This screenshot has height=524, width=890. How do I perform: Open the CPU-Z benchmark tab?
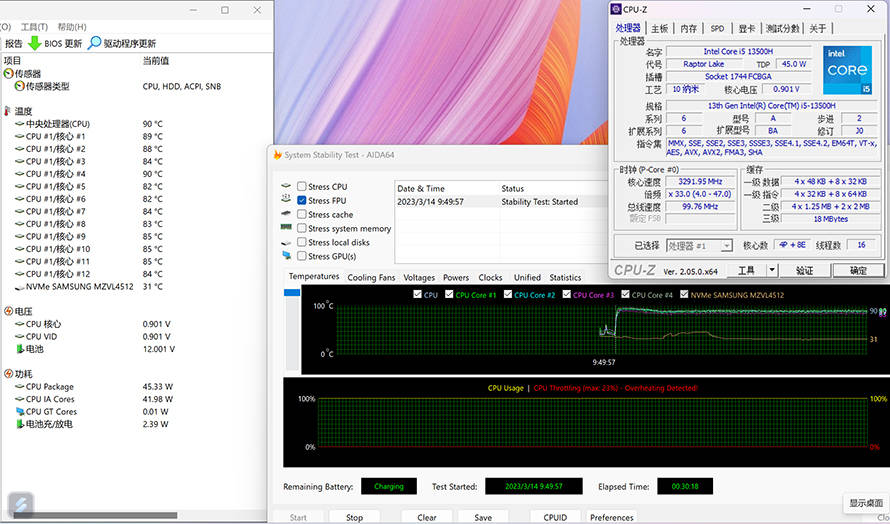783,28
